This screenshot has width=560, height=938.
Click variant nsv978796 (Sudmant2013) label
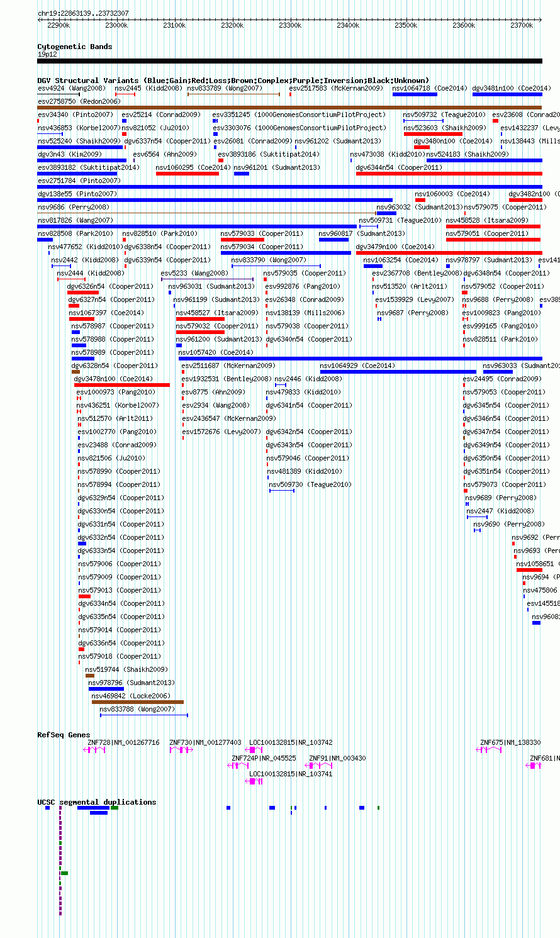[x=132, y=683]
